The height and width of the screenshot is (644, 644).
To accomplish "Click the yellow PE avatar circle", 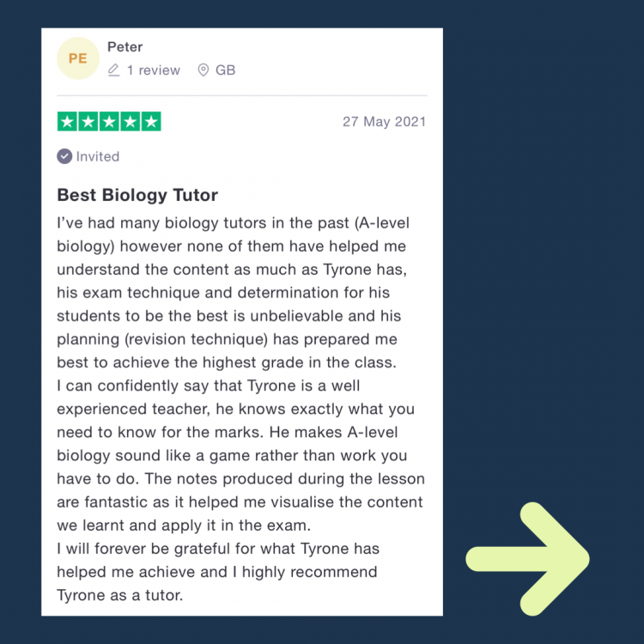I will click(78, 58).
